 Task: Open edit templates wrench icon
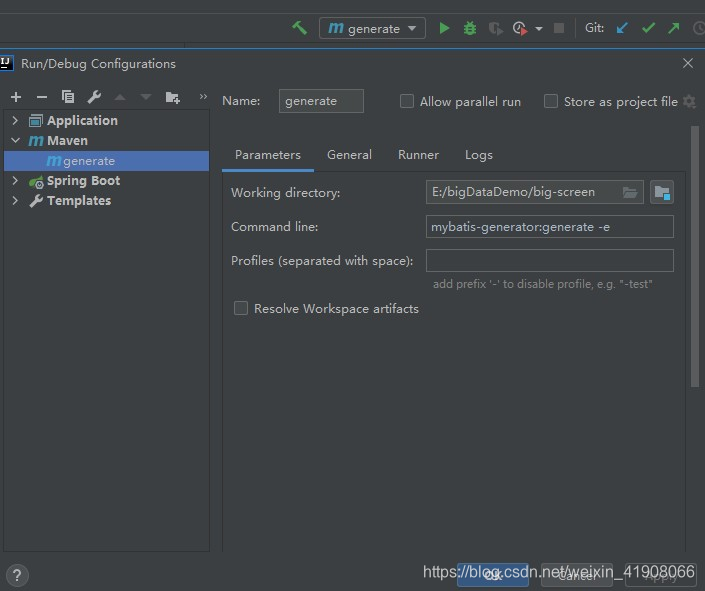pyautogui.click(x=94, y=97)
